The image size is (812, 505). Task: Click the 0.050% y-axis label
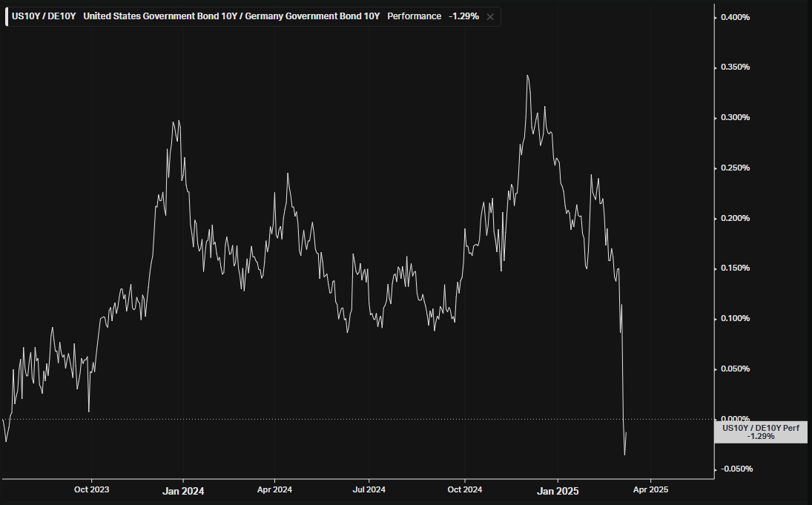736,369
